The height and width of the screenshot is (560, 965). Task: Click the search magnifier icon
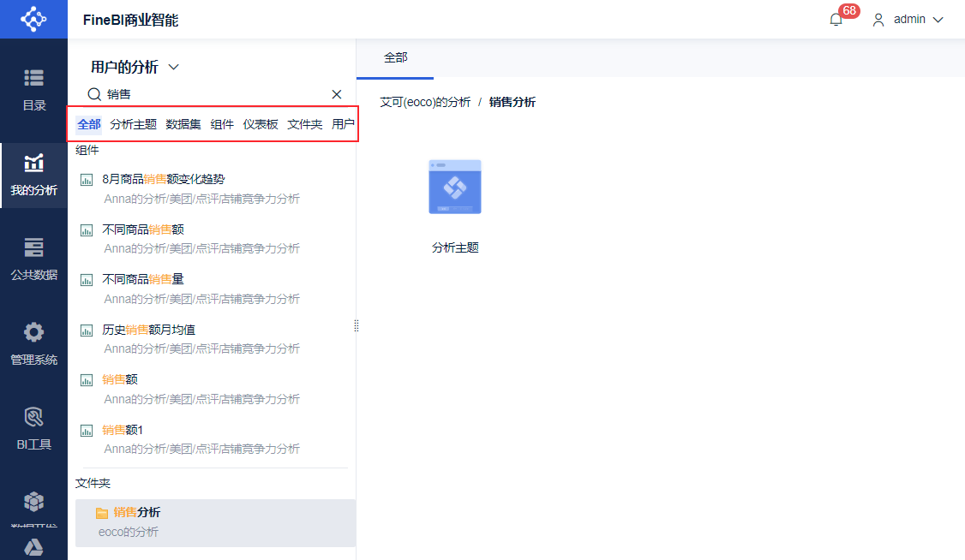[94, 94]
